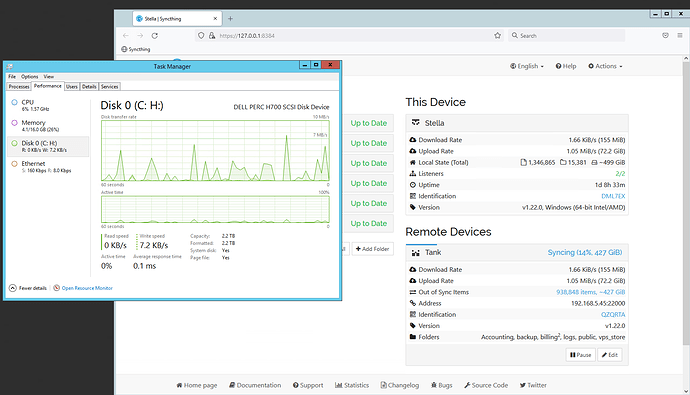The image size is (690, 395).
Task: Pause the Tank remote device
Action: point(580,355)
